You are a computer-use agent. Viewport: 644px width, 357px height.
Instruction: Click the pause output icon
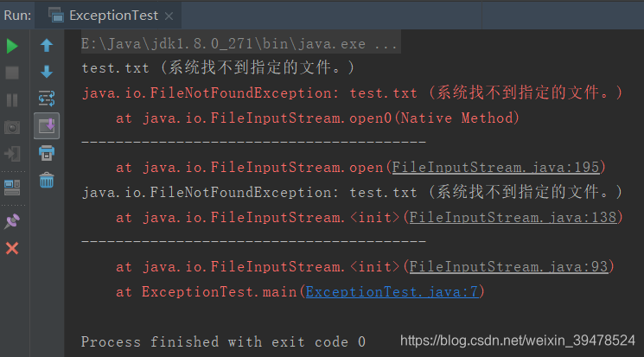click(12, 99)
